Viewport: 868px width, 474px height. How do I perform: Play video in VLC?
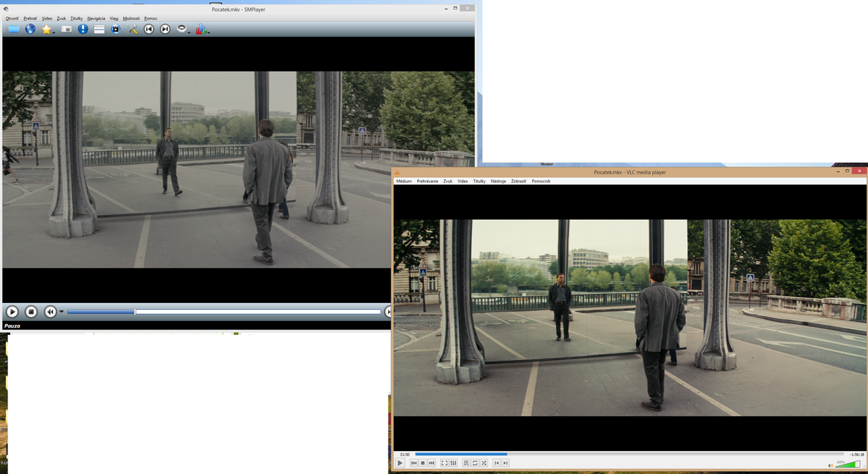click(400, 463)
